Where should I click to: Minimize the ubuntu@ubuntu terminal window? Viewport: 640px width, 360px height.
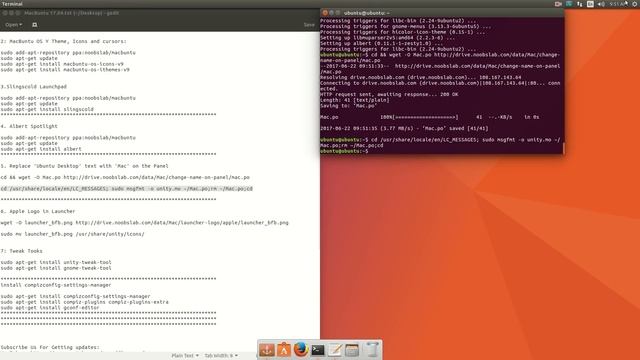[x=331, y=13]
